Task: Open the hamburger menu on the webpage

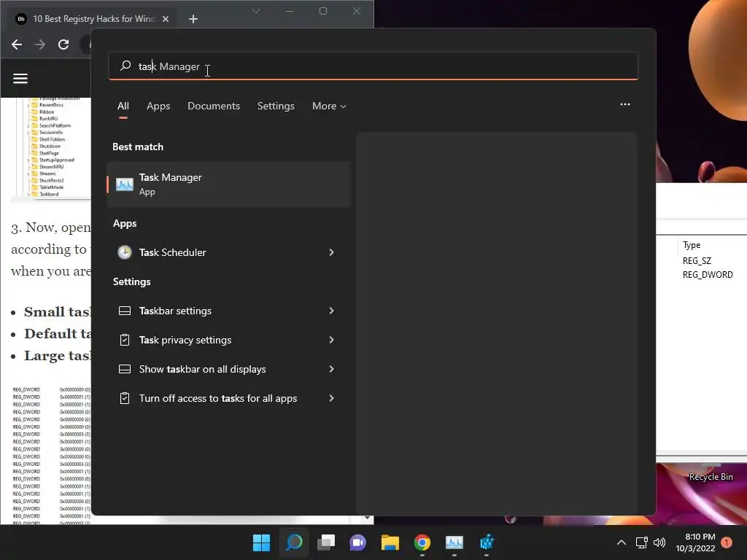Action: pyautogui.click(x=20, y=79)
